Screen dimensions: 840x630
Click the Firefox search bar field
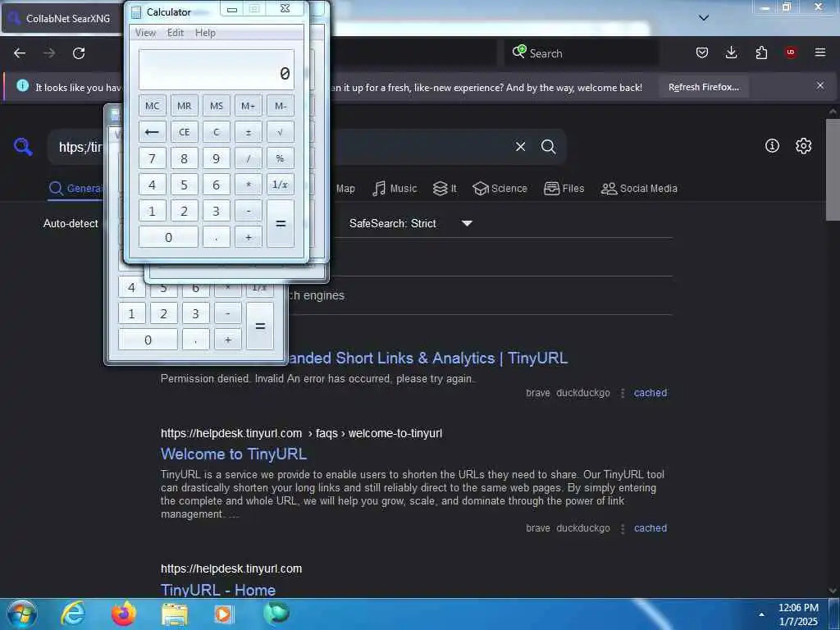582,53
